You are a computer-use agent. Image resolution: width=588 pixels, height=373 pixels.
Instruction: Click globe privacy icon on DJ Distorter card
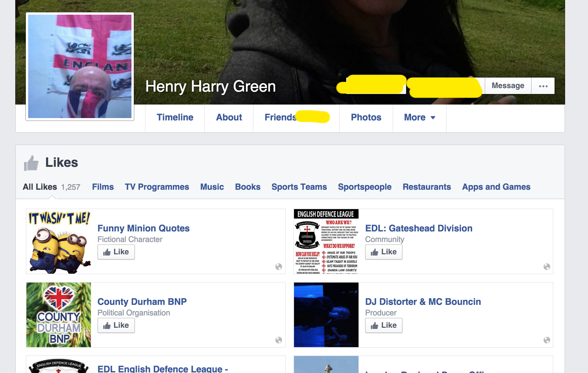pos(547,340)
